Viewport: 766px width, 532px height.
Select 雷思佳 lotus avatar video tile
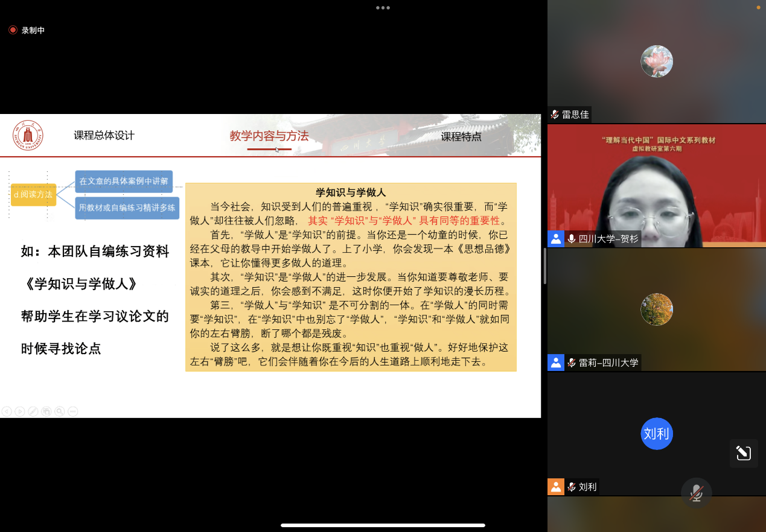[656, 62]
